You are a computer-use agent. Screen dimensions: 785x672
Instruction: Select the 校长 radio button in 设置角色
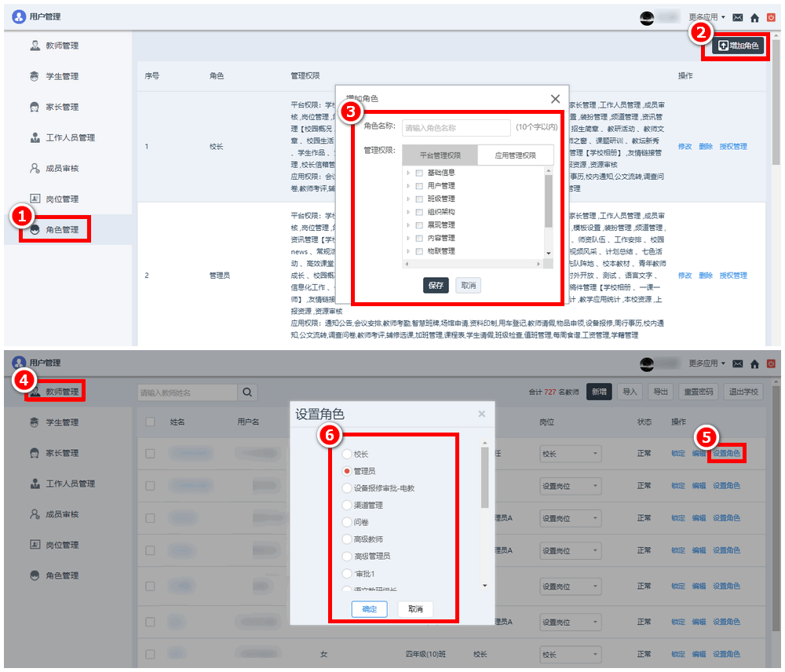[x=347, y=455]
